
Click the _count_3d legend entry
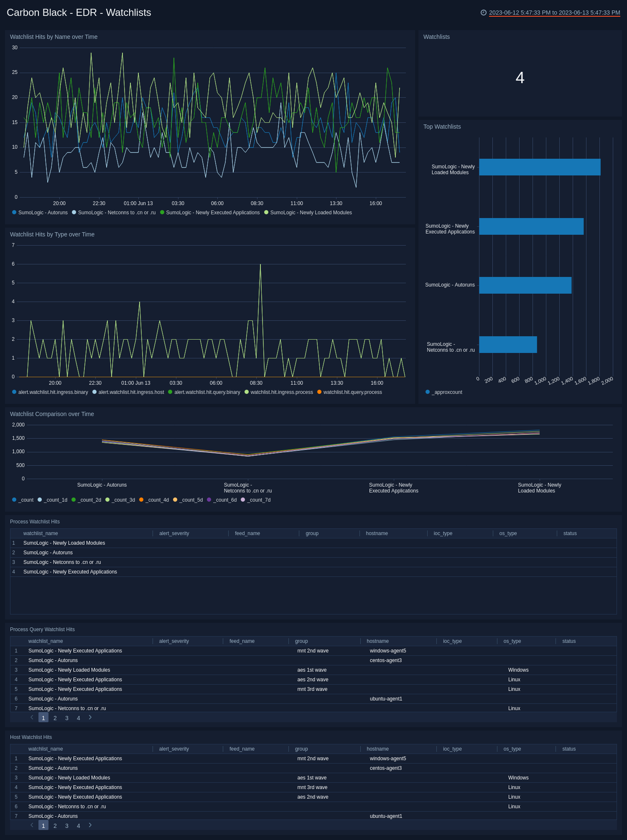120,500
